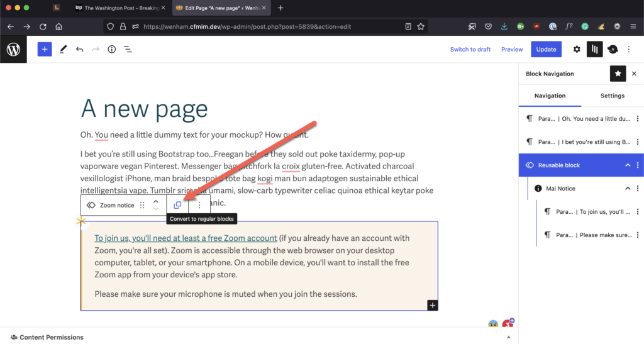This screenshot has height=344, width=644.
Task: Open document Details info icon
Action: 111,49
